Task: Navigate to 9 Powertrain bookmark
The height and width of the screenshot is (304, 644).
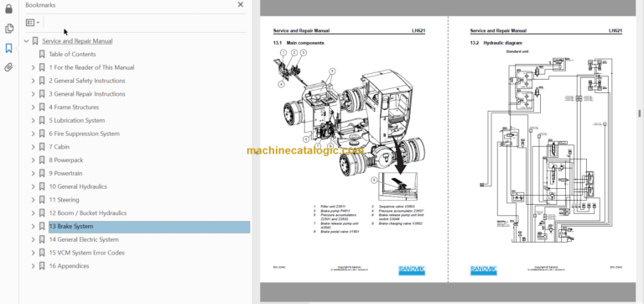Action: tap(65, 173)
